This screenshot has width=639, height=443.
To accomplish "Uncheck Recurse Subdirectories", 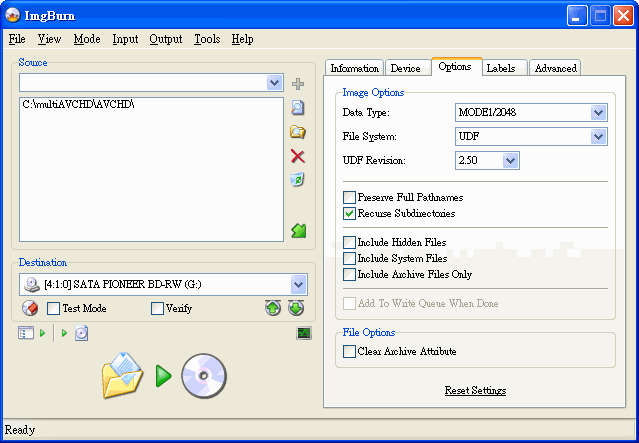I will (349, 214).
